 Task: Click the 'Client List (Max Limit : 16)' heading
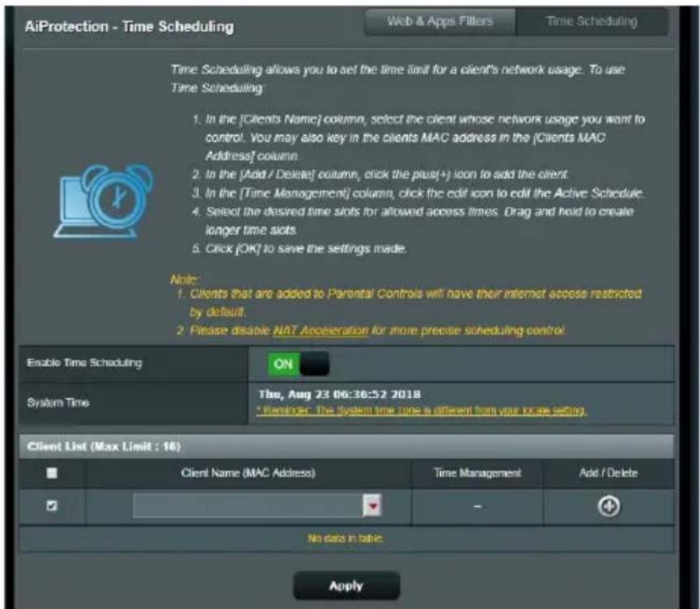point(104,446)
